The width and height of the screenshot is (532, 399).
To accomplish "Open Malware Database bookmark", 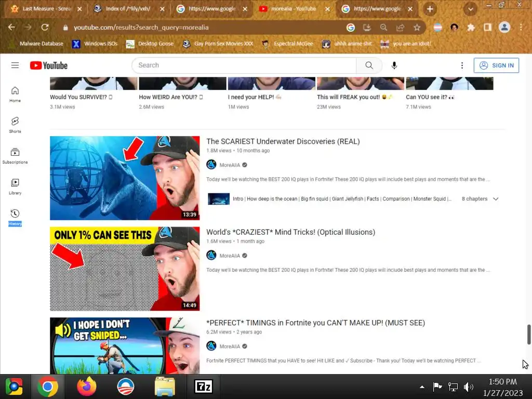I will (37, 44).
